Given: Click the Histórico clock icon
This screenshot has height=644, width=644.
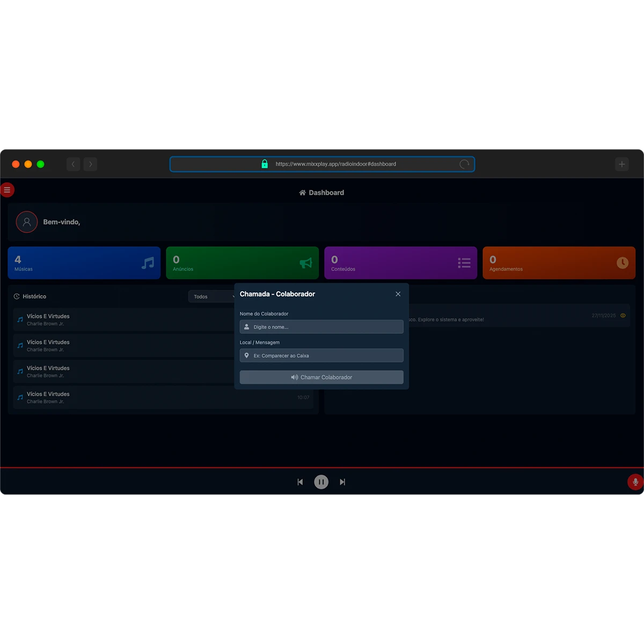Looking at the screenshot, I should coord(17,296).
